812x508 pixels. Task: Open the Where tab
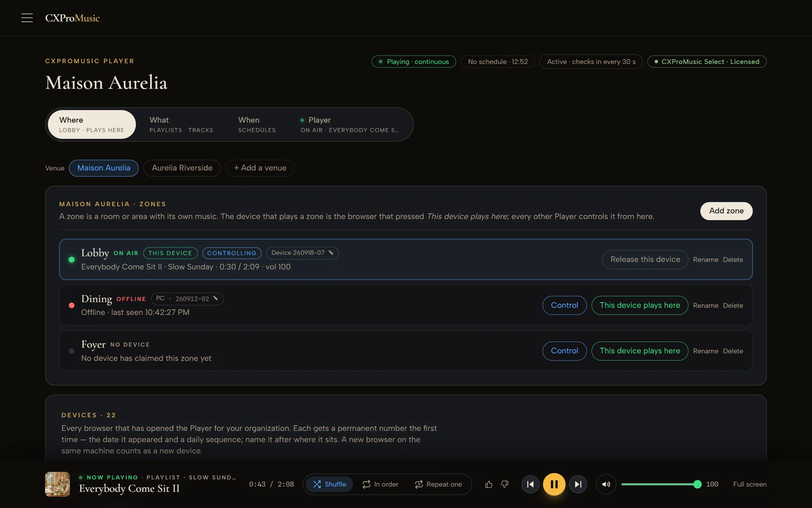(x=92, y=125)
